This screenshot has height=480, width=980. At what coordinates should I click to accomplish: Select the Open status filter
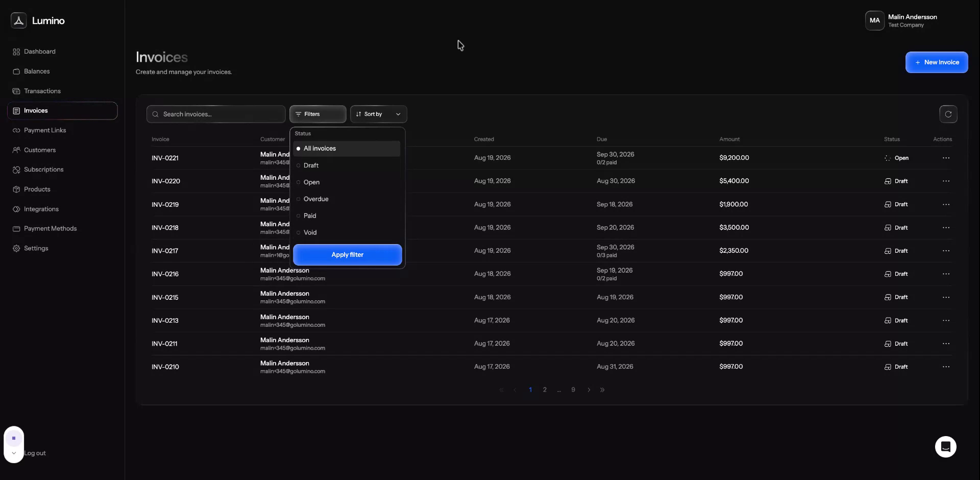347,182
